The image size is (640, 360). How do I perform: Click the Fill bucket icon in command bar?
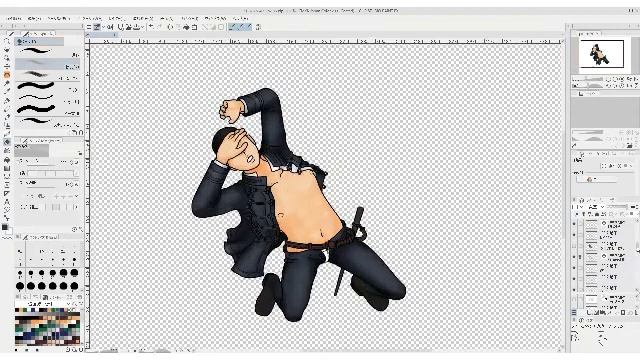click(x=186, y=27)
